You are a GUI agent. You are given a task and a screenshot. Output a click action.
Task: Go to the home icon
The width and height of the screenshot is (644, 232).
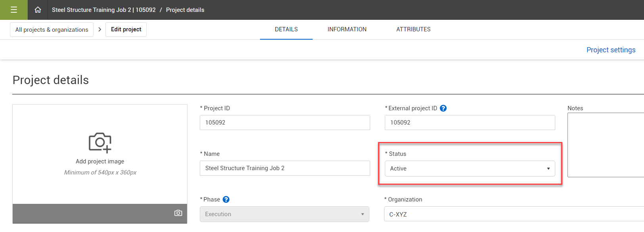tap(38, 10)
